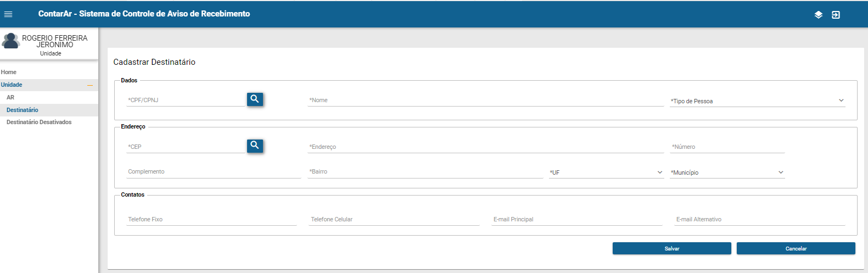The height and width of the screenshot is (273, 868).
Task: Focus the Nome input field
Action: pos(485,101)
